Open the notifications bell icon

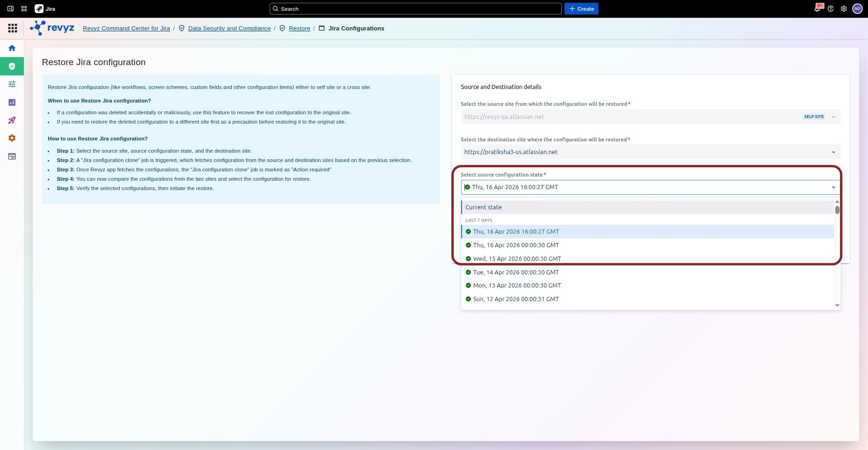[x=817, y=8]
